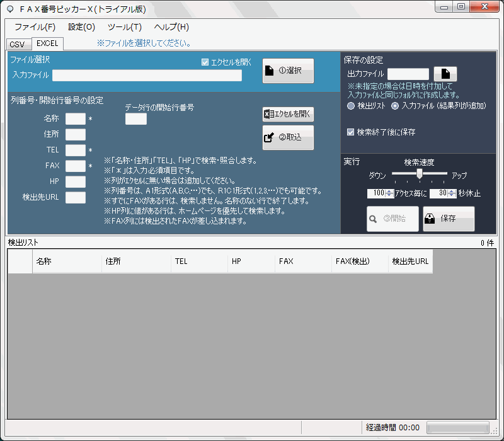Click the FAX column number field
This screenshot has width=504, height=441.
click(75, 166)
